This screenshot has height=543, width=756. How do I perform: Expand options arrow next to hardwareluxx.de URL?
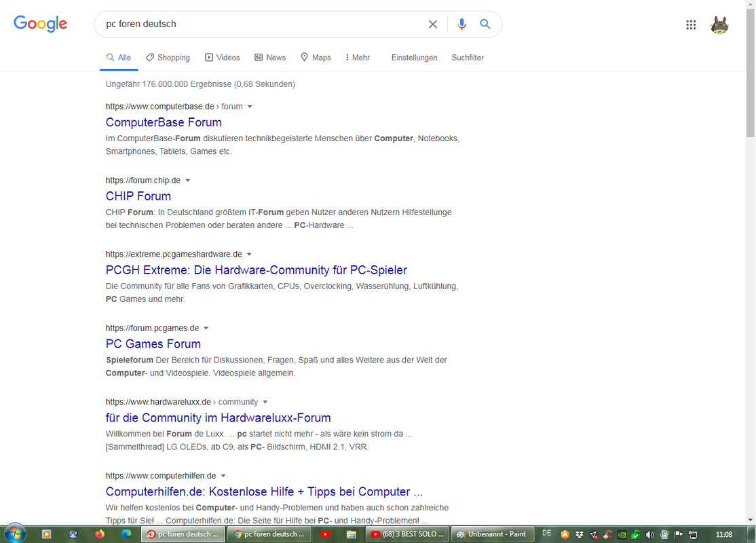point(265,402)
